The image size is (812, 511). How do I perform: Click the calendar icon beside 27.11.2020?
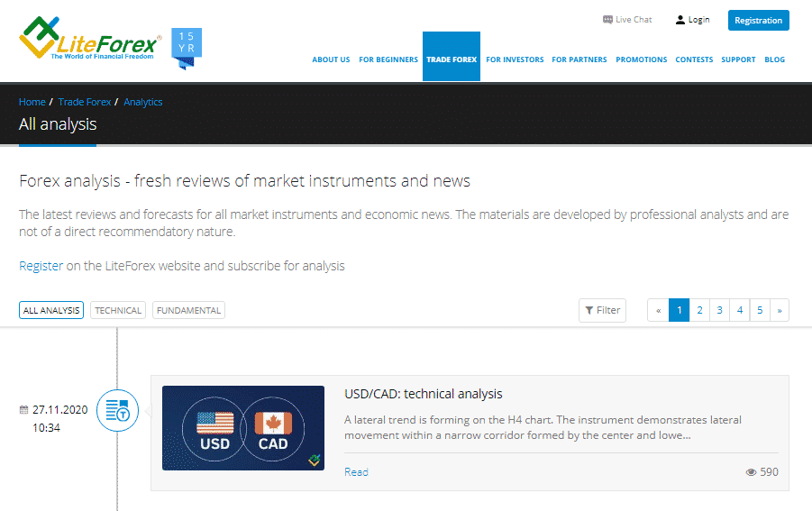coord(23,410)
